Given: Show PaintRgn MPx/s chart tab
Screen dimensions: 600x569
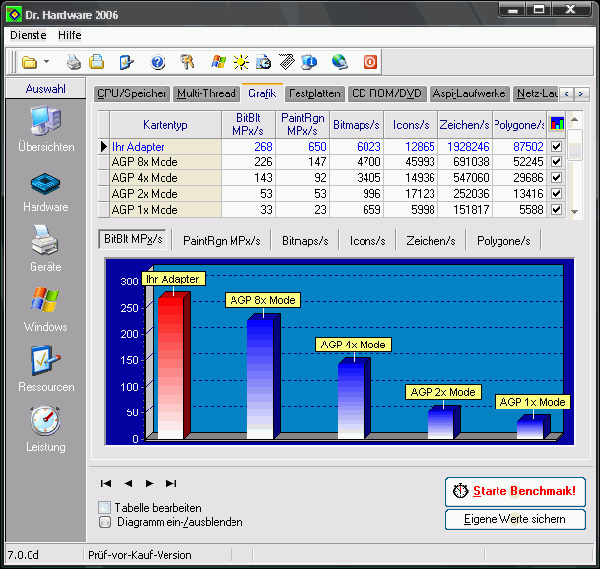Looking at the screenshot, I should pyautogui.click(x=222, y=241).
